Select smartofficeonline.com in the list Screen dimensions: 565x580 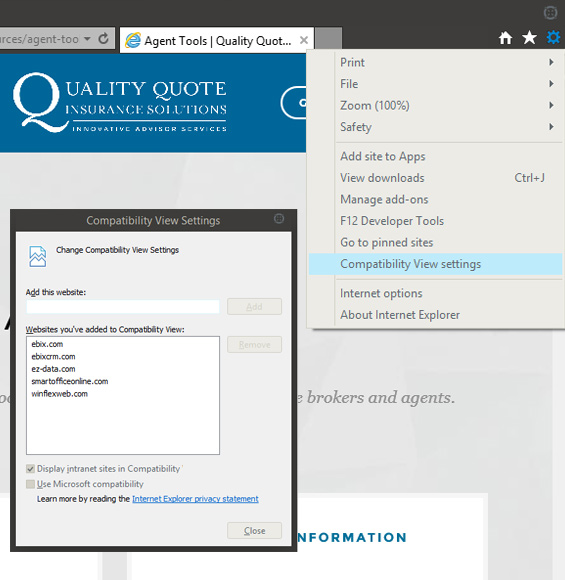70,381
